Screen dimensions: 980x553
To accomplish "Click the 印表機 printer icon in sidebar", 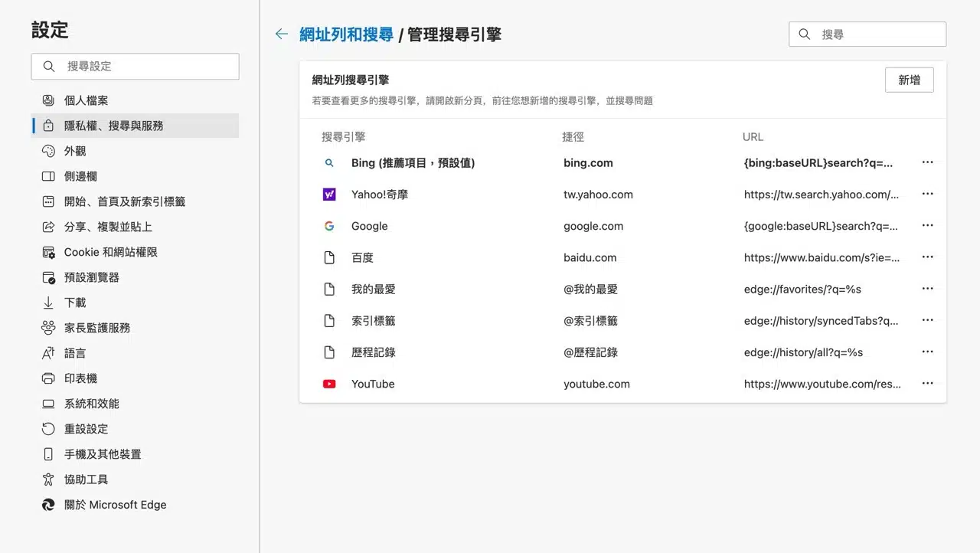I will click(x=48, y=378).
